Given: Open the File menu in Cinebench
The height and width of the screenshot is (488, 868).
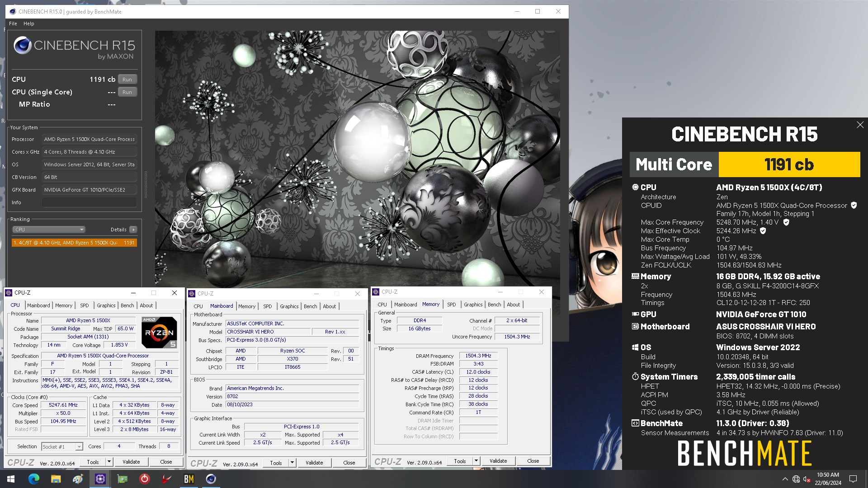Looking at the screenshot, I should coord(13,23).
